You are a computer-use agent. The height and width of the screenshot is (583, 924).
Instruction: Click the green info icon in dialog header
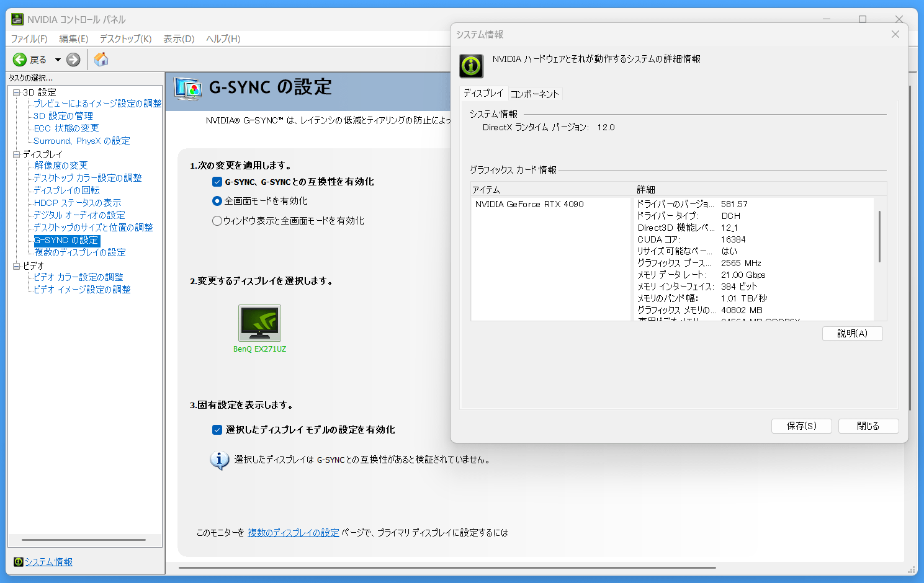click(471, 66)
